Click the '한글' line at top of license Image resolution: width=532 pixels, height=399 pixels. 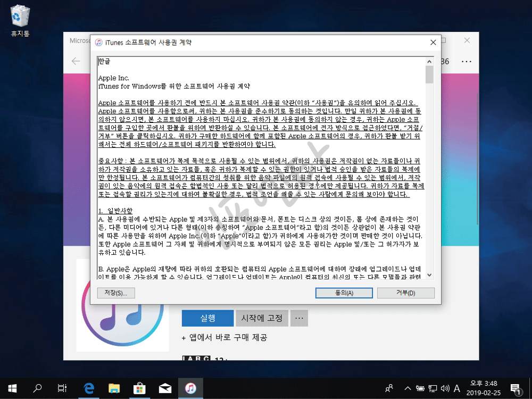tap(104, 61)
